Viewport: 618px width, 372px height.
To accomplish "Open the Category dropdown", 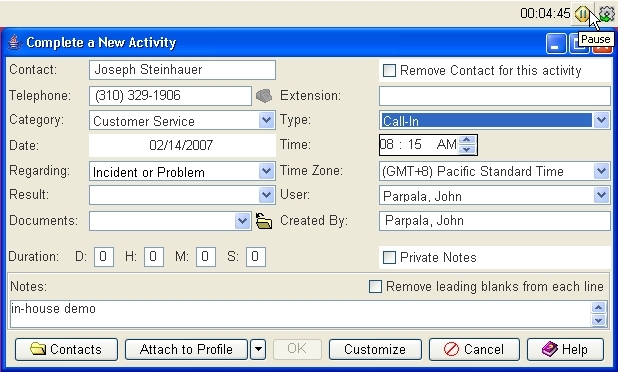I will [x=266, y=120].
